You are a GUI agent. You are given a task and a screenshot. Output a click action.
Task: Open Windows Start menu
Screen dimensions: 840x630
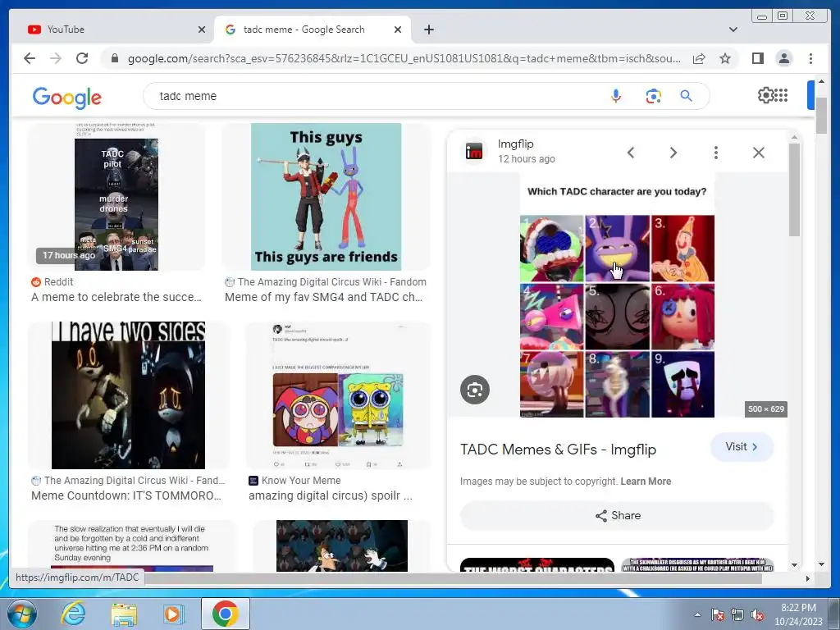pyautogui.click(x=22, y=614)
